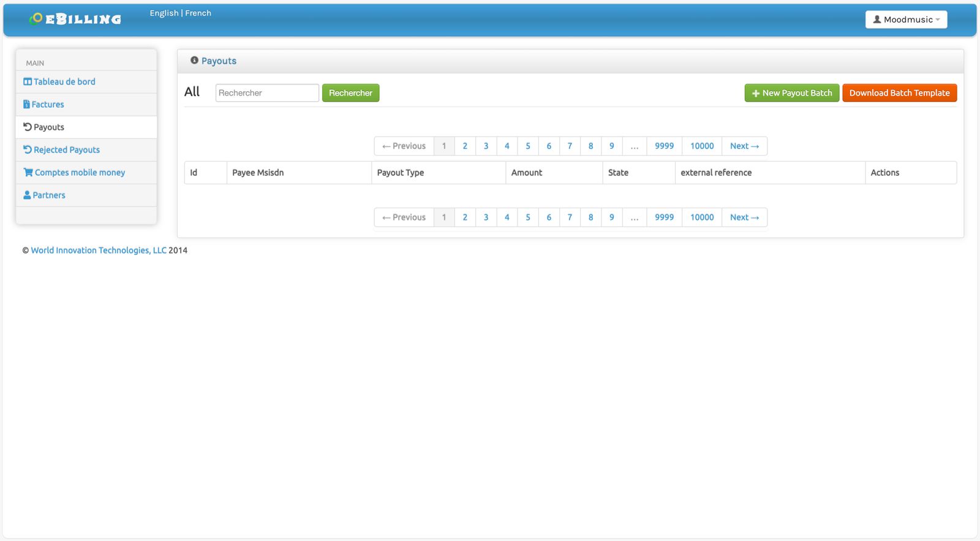Go to page 4 in bottom pagination
The height and width of the screenshot is (541, 980).
507,217
